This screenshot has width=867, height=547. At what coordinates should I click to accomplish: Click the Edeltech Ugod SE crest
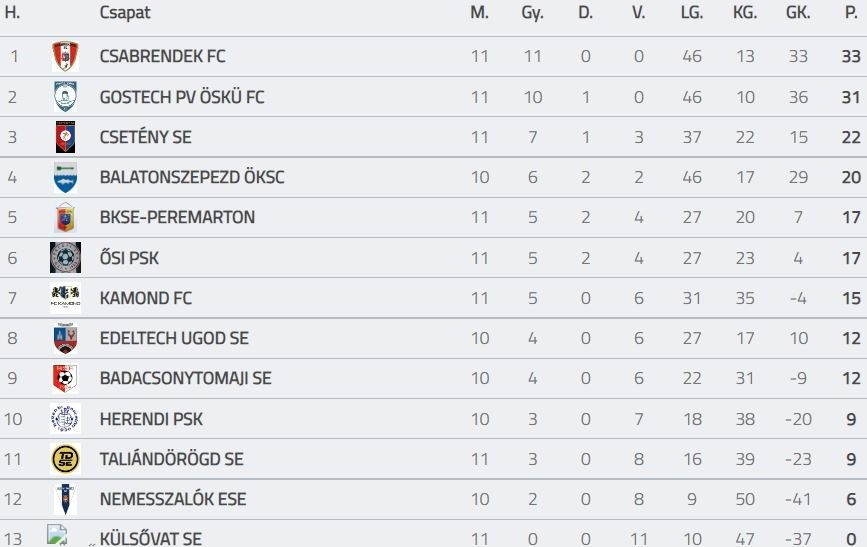pos(65,338)
